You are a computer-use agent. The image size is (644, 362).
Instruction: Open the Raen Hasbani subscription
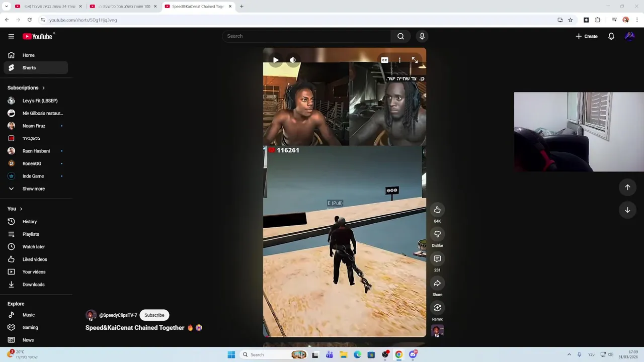click(x=35, y=151)
